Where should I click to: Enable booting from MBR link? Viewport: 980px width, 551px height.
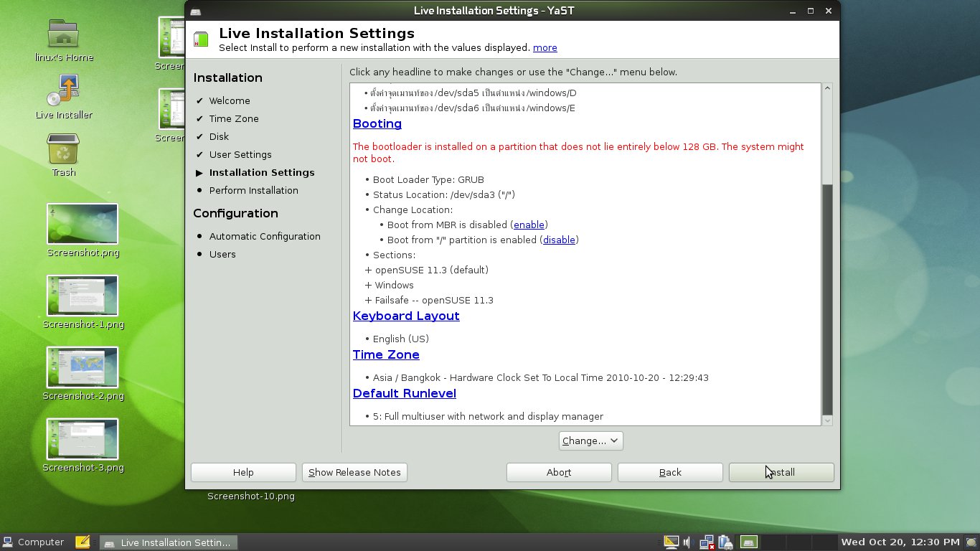529,225
